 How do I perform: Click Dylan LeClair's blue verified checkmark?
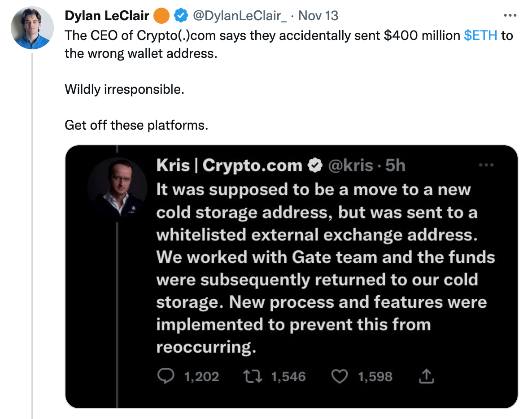180,16
